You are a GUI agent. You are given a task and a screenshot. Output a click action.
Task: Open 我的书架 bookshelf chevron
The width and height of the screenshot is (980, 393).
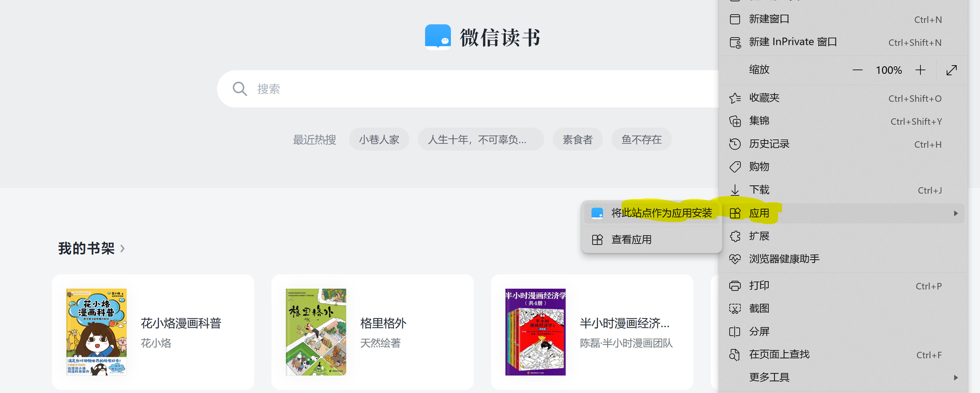coord(122,249)
